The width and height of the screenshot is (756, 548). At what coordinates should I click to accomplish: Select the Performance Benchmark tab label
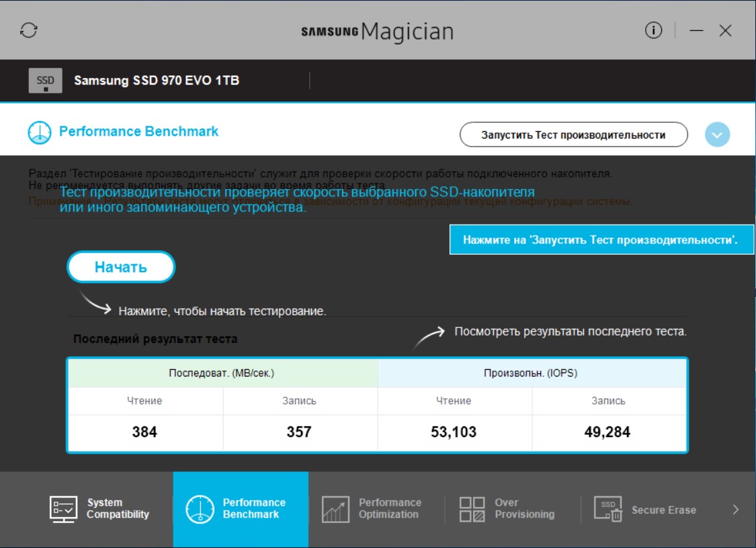point(253,508)
